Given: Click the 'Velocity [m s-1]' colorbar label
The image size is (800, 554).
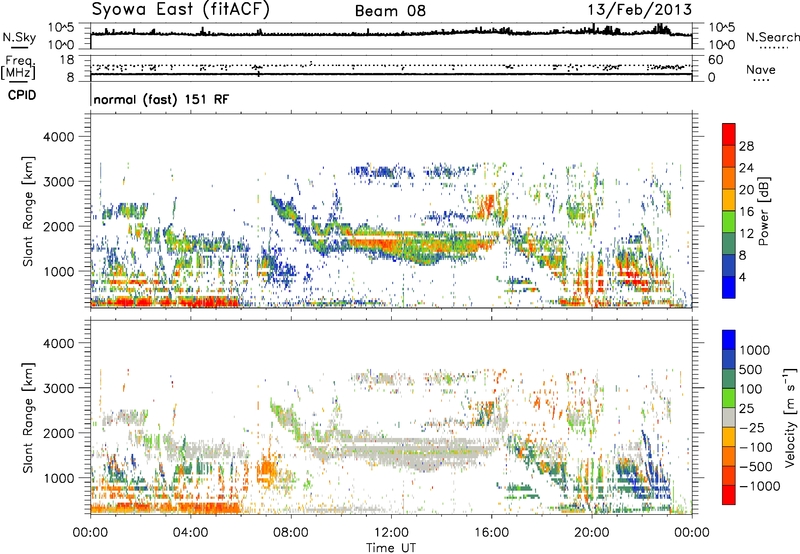Looking at the screenshot, I should (790, 417).
